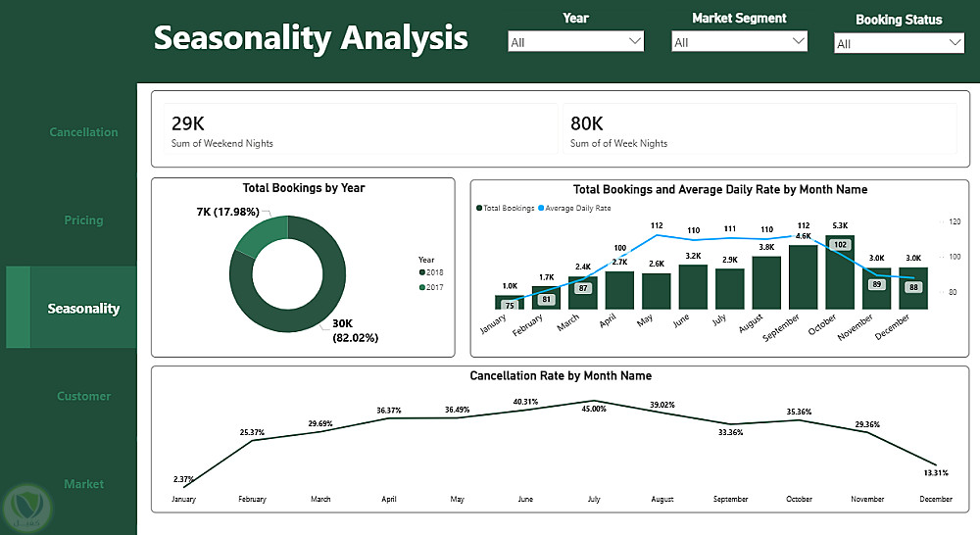Click the 2.37% January cancellation label
980x535 pixels.
pos(183,479)
